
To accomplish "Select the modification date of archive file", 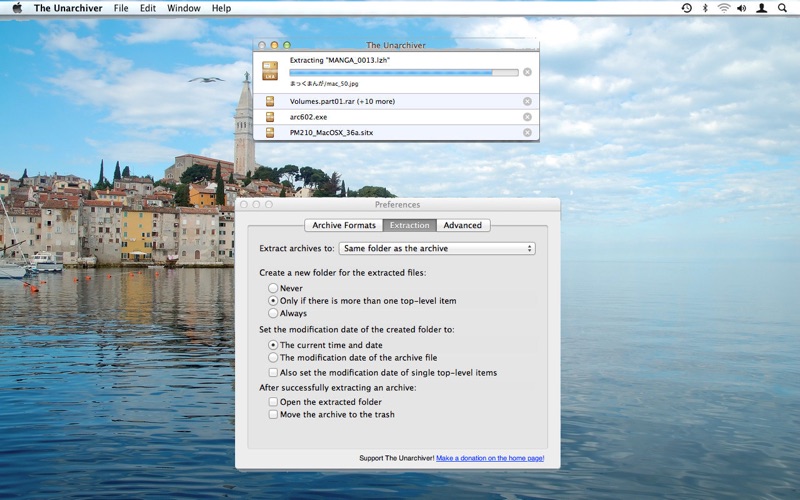I will point(273,357).
